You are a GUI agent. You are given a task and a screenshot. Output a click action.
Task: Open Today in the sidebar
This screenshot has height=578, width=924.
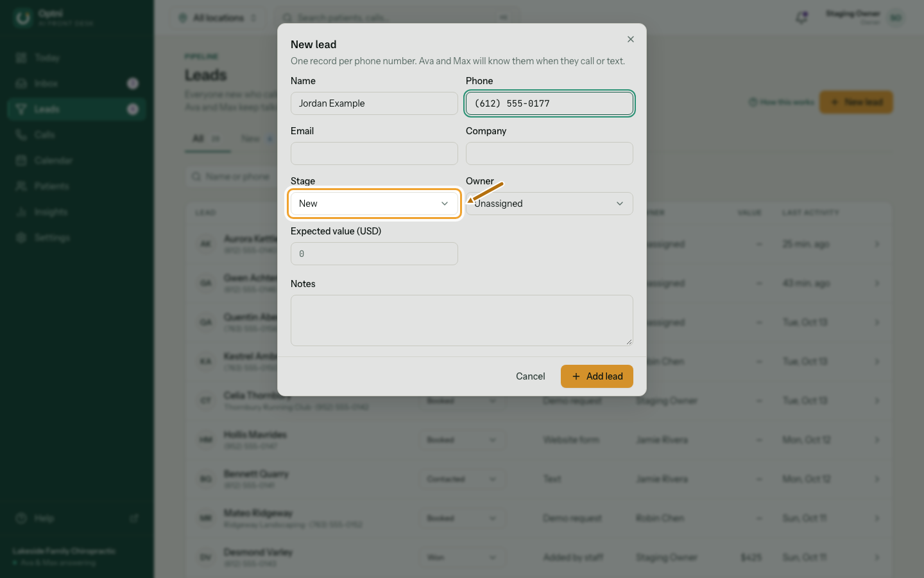[77, 58]
